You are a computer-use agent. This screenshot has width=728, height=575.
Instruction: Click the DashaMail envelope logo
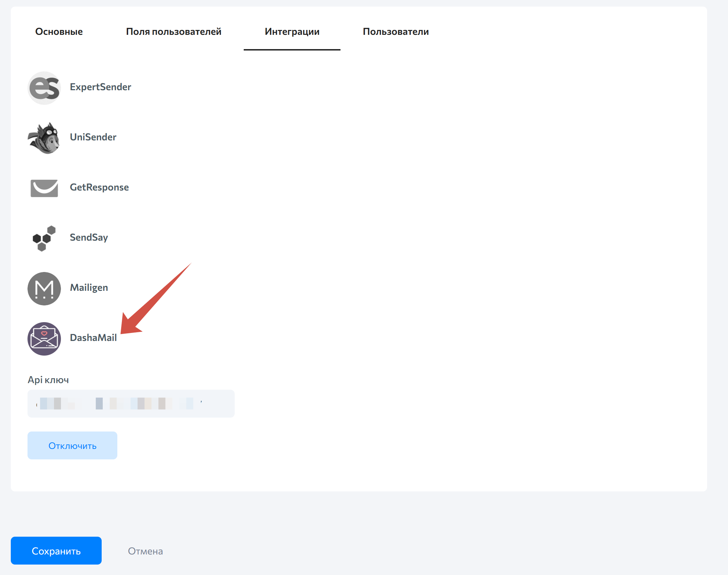click(x=44, y=339)
